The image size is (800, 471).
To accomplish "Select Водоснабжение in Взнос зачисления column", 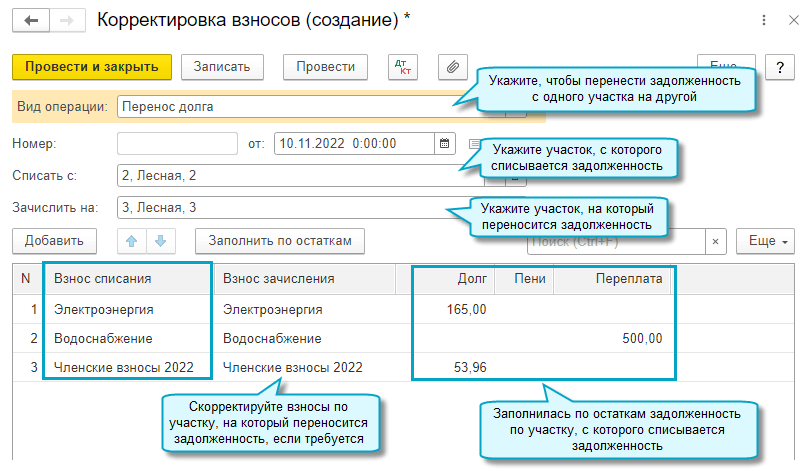I will point(272,339).
